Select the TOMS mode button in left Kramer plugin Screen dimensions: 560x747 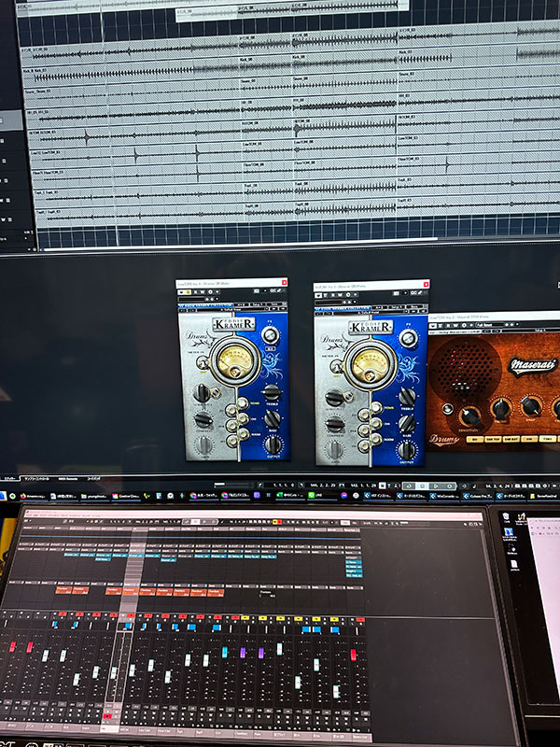point(242,404)
